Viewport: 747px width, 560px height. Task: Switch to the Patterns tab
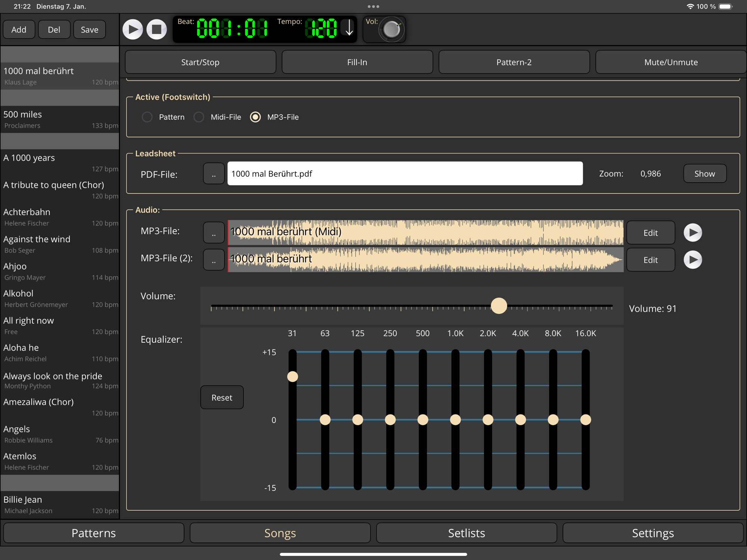pos(94,533)
